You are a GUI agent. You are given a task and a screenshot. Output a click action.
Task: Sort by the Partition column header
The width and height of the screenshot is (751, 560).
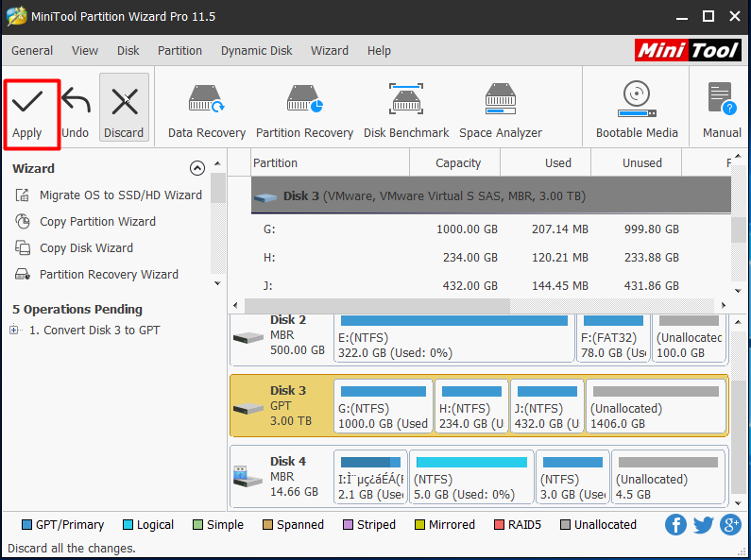coord(330,162)
